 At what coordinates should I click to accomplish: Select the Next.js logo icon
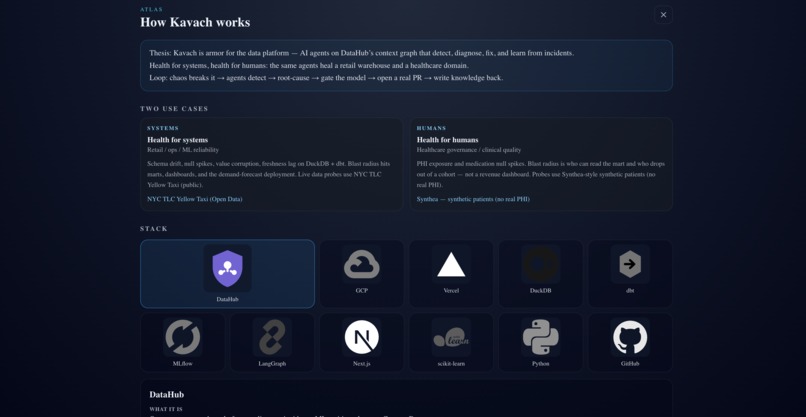click(361, 337)
